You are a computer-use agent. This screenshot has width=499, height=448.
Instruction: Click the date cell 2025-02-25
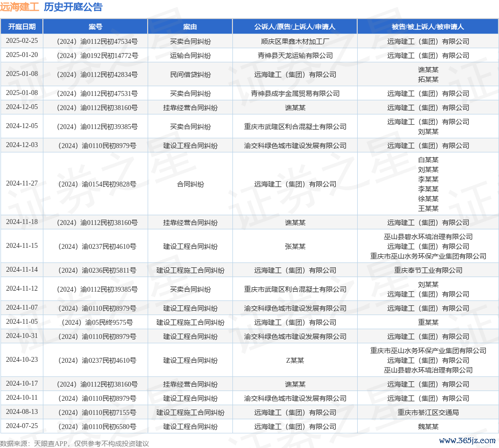(21, 41)
